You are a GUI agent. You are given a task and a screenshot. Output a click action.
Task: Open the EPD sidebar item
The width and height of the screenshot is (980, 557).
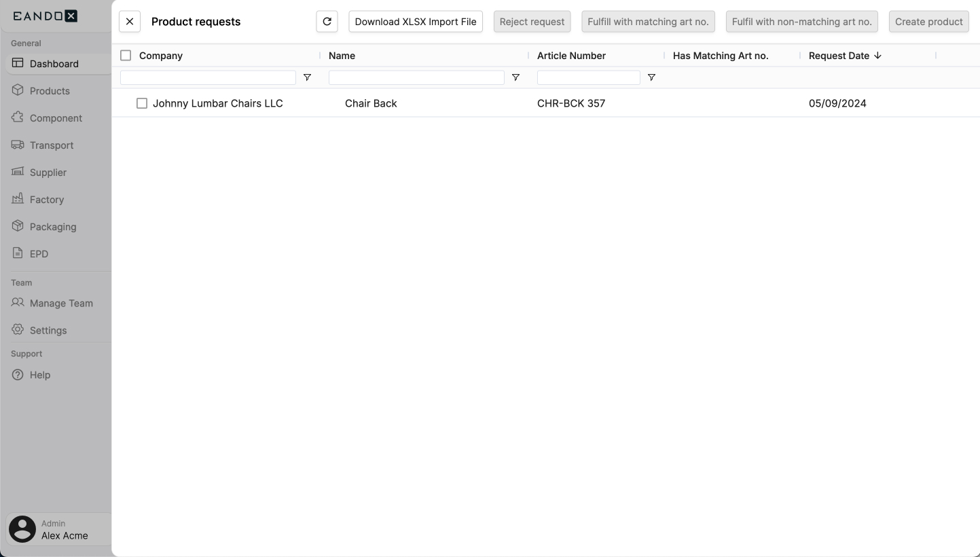pyautogui.click(x=39, y=254)
